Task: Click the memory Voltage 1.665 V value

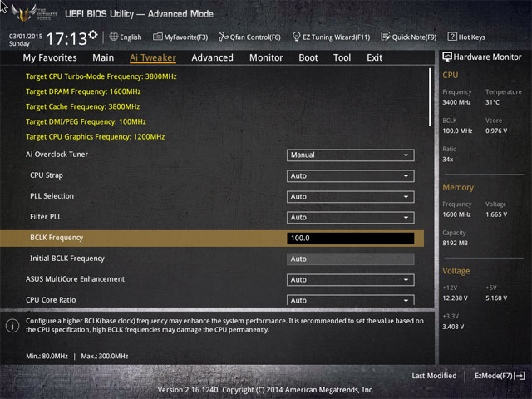Action: tap(496, 214)
